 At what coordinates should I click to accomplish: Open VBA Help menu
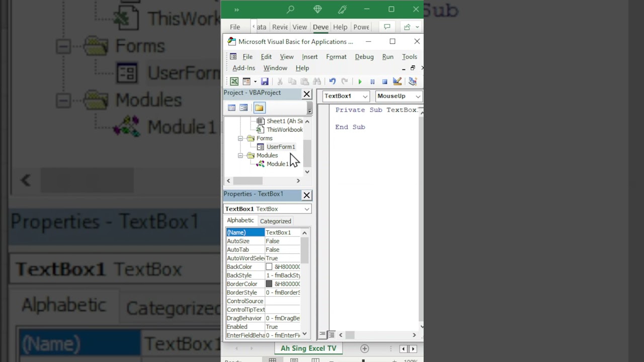(302, 68)
